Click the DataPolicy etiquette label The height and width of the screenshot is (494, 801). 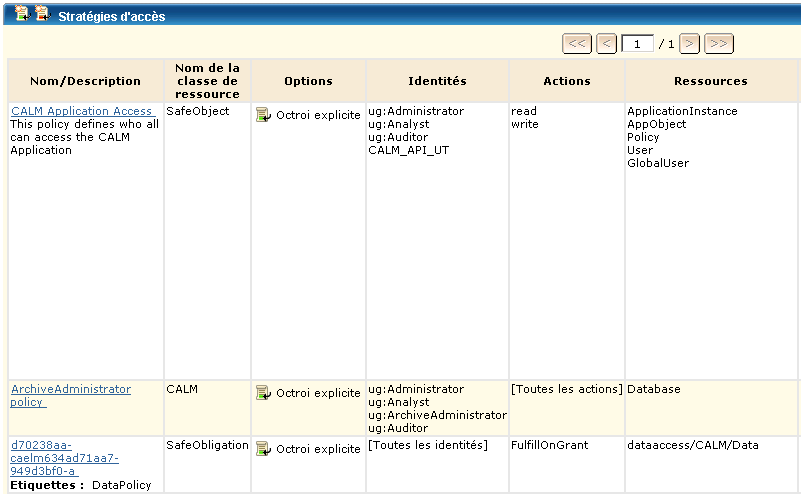(x=122, y=485)
